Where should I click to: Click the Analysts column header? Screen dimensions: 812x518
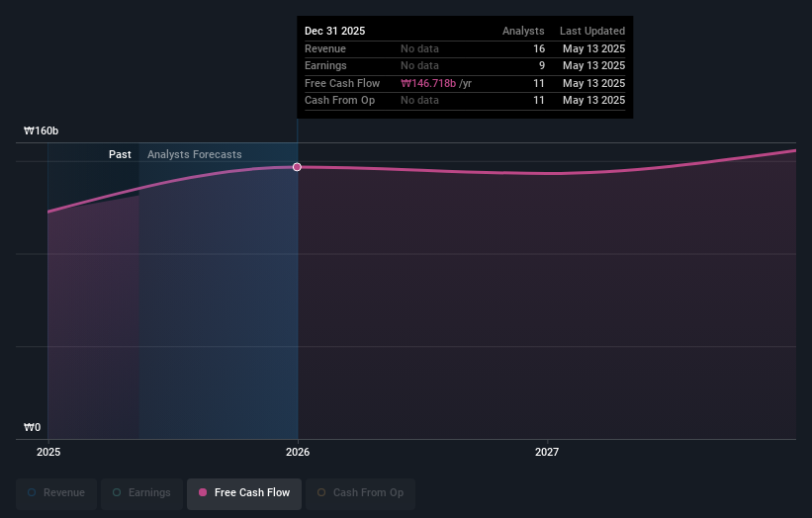point(523,31)
